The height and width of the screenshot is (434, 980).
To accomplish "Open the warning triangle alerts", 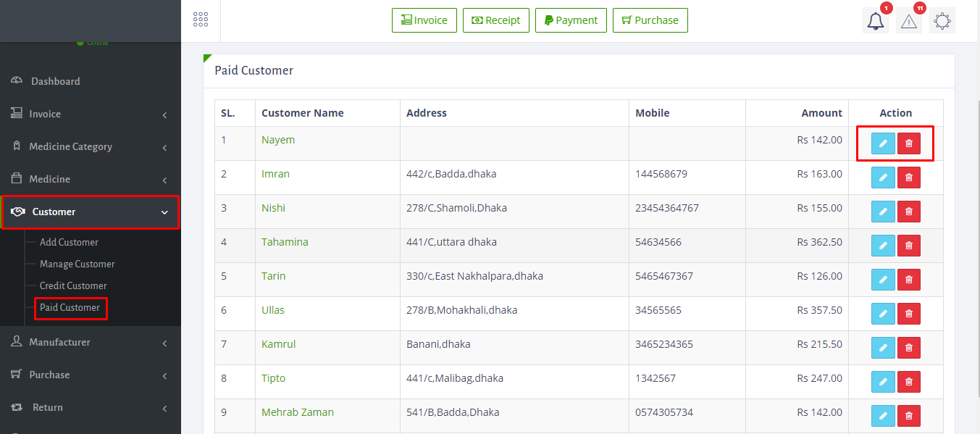I will (909, 21).
